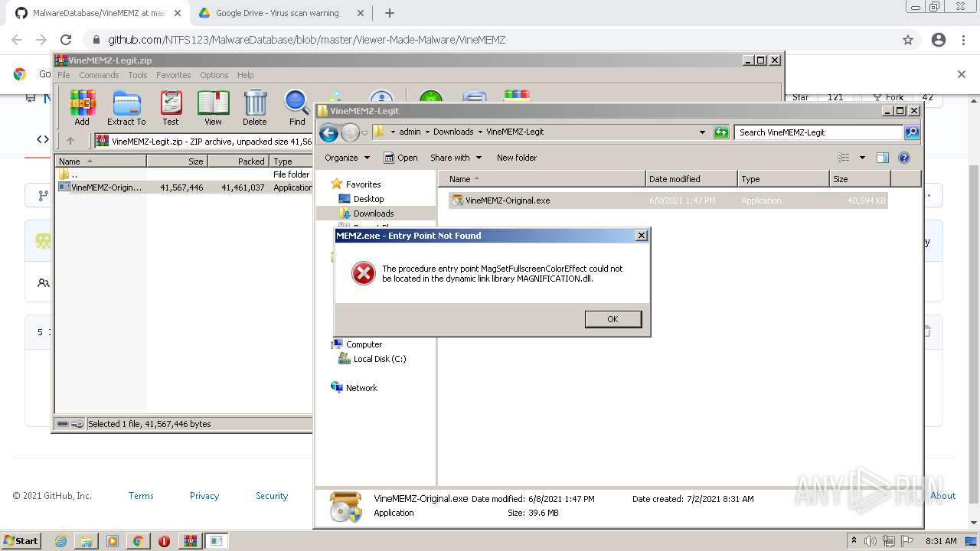Viewport: 980px width, 551px height.
Task: Bookmark this page with the star icon
Action: 908,40
